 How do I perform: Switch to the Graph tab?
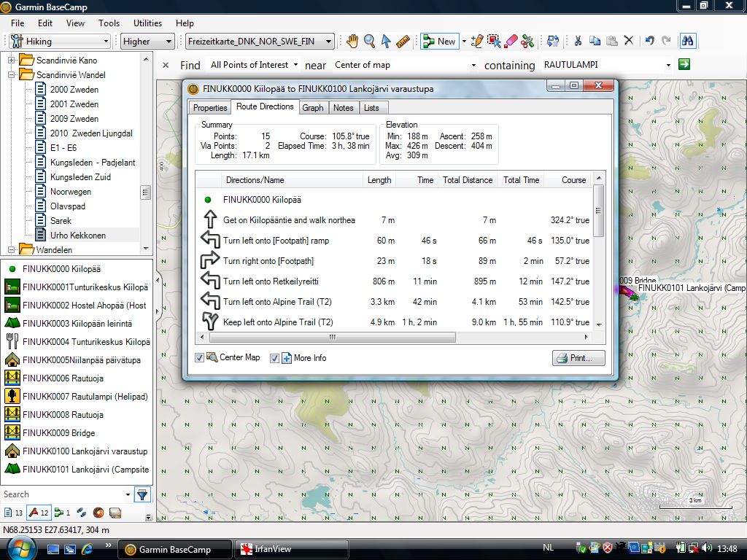pyautogui.click(x=312, y=107)
